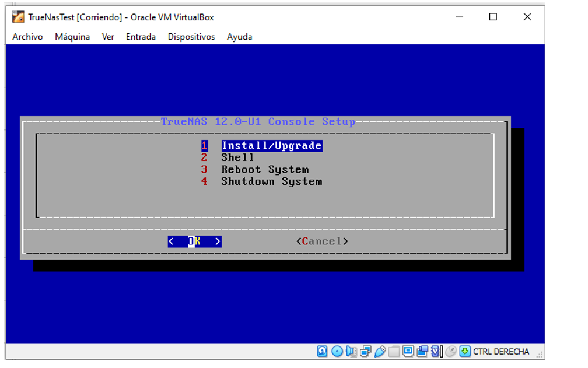Click the USB devices status icon

tap(380, 351)
